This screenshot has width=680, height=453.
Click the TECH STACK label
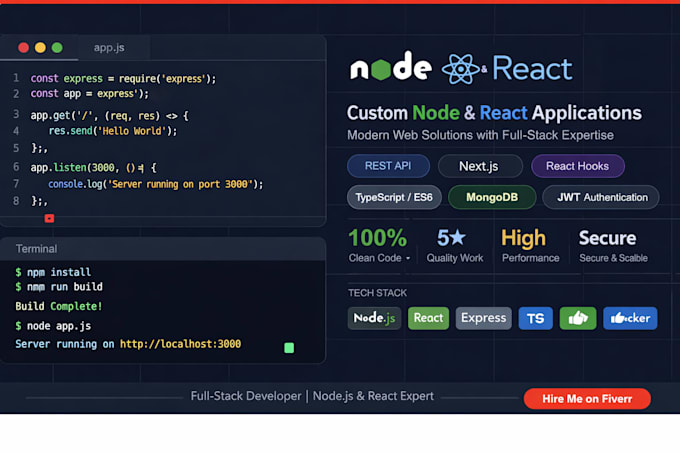point(377,293)
